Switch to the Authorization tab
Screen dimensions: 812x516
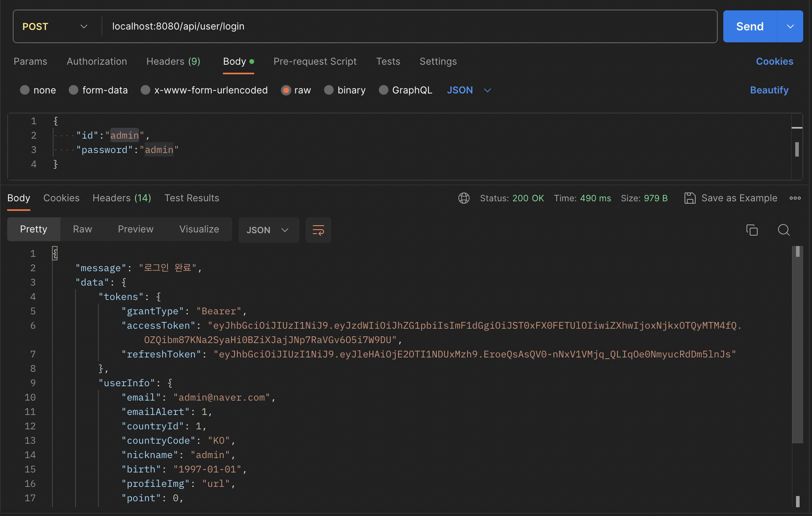[97, 62]
